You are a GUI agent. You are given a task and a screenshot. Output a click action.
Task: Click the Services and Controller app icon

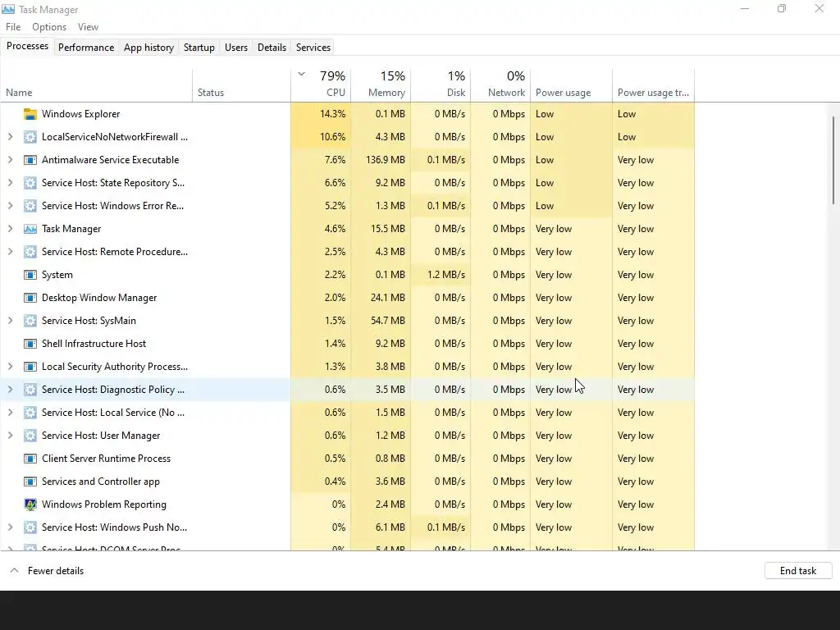pyautogui.click(x=30, y=482)
